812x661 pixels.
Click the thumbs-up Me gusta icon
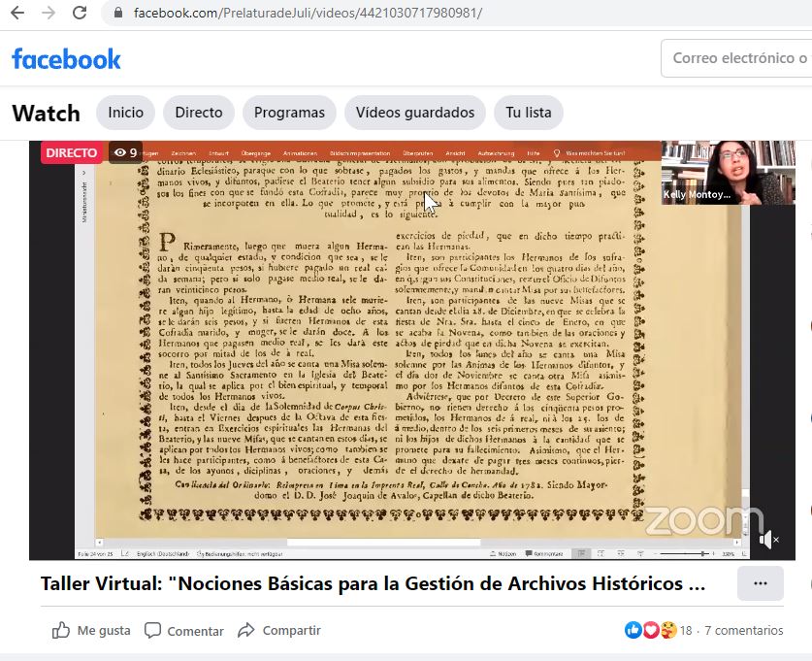click(61, 630)
